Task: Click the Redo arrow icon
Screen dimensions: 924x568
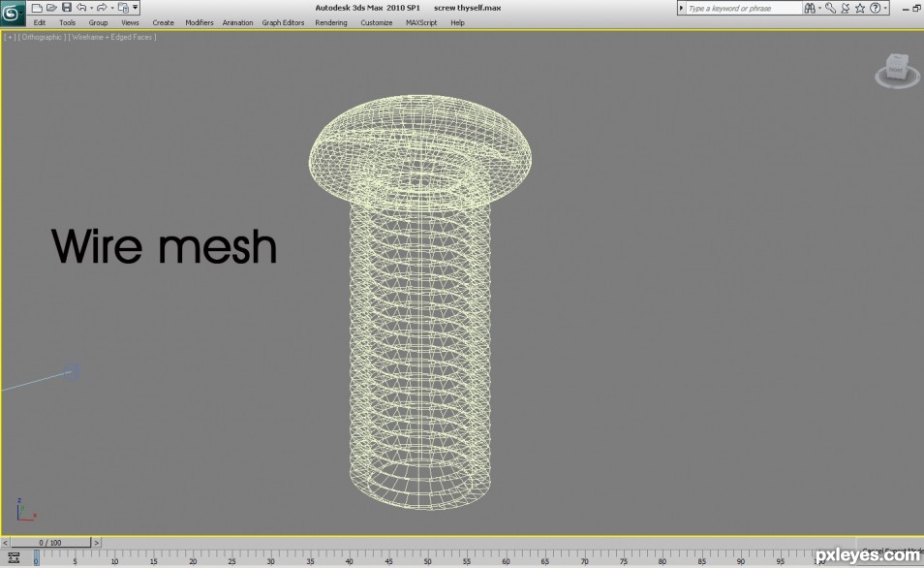Action: (102, 8)
